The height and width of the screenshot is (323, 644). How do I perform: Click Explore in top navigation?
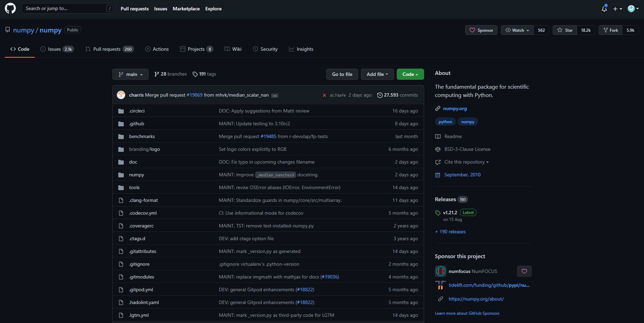coord(213,9)
